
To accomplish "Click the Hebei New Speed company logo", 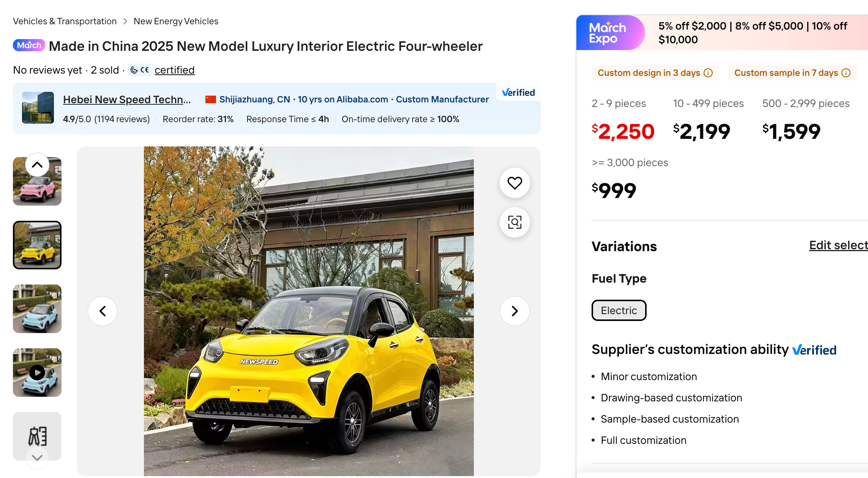I will (38, 108).
